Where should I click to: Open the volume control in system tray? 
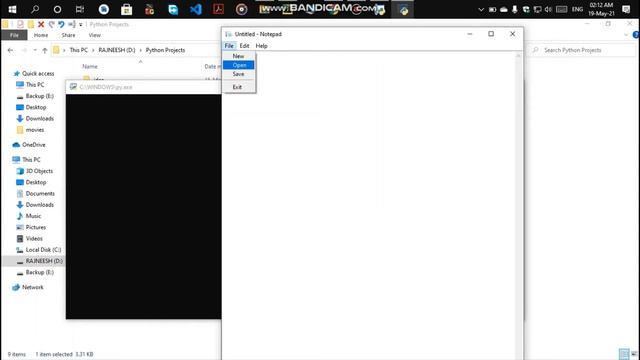(548, 9)
